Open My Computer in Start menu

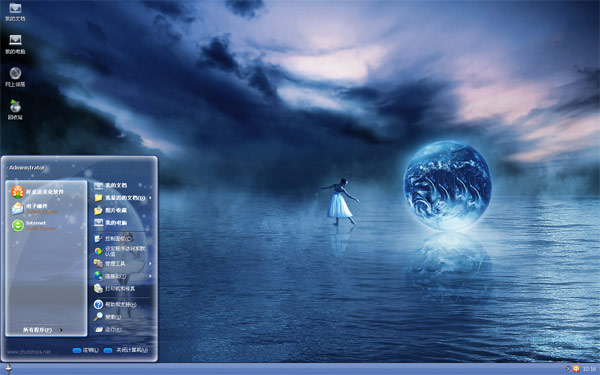(122, 222)
